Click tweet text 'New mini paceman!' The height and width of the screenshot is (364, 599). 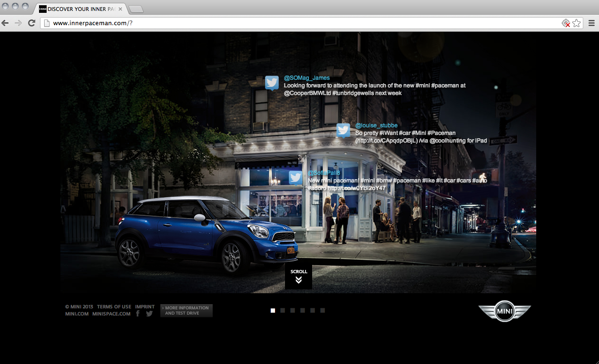tap(397, 184)
